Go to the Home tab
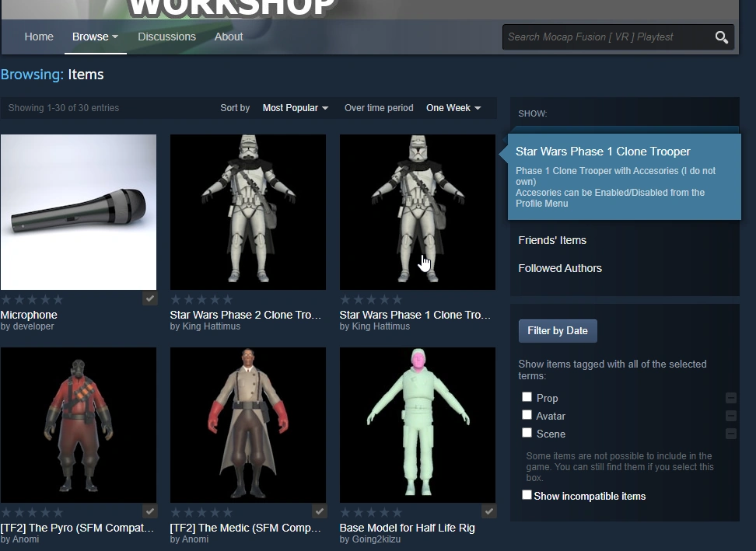This screenshot has width=756, height=551. click(x=39, y=37)
